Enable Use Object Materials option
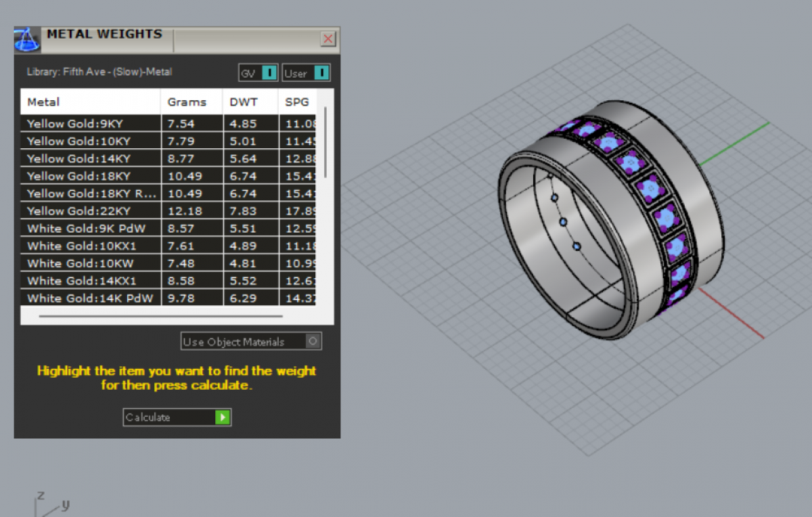Viewport: 812px width, 517px height. coord(312,342)
